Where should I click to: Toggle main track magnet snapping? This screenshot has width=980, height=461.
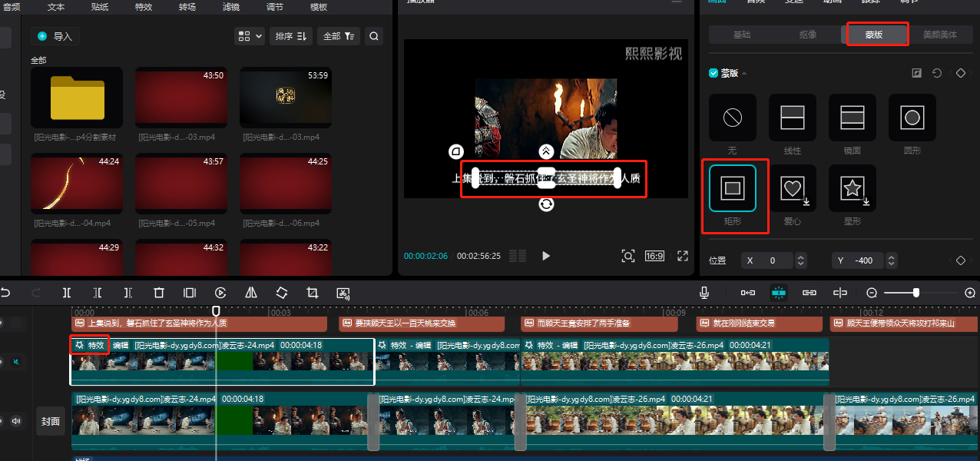click(747, 293)
